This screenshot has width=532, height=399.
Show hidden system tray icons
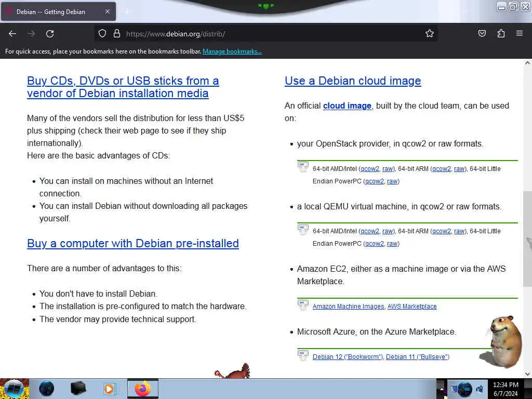(x=442, y=389)
